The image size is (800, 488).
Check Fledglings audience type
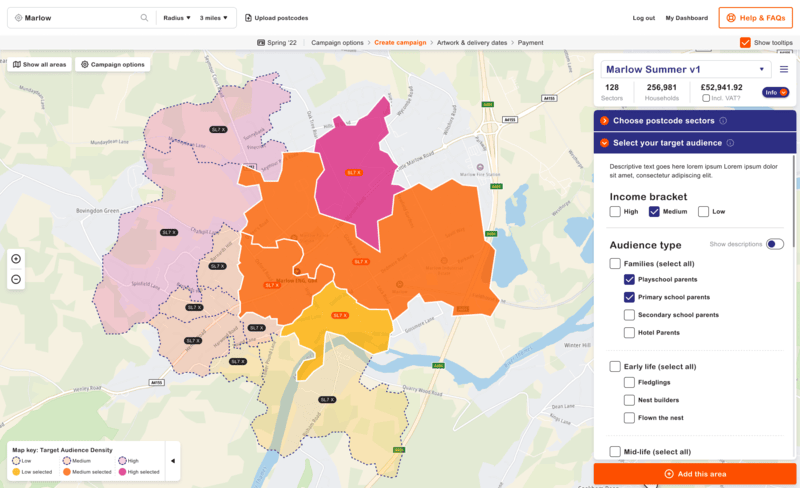(630, 382)
